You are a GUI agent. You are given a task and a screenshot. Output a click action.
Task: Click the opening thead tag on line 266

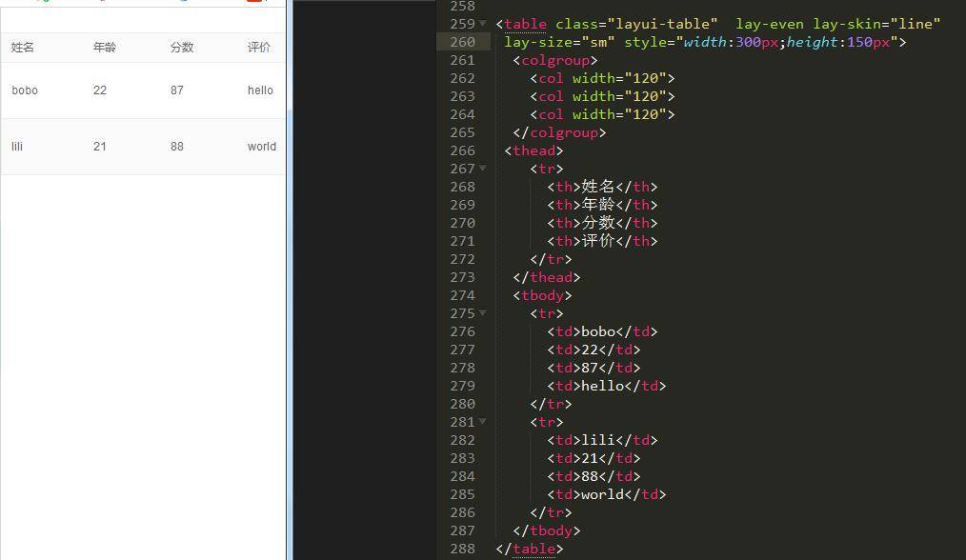pyautogui.click(x=533, y=150)
